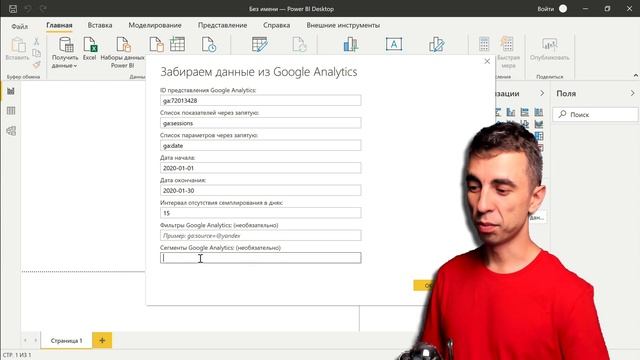Click the Undo arrow in title bar

tap(28, 9)
